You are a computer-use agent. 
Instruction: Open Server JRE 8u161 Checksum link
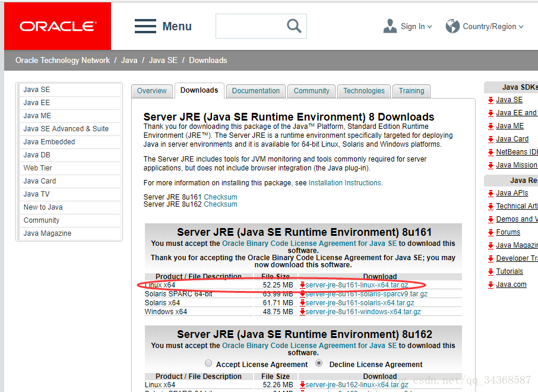coord(220,197)
